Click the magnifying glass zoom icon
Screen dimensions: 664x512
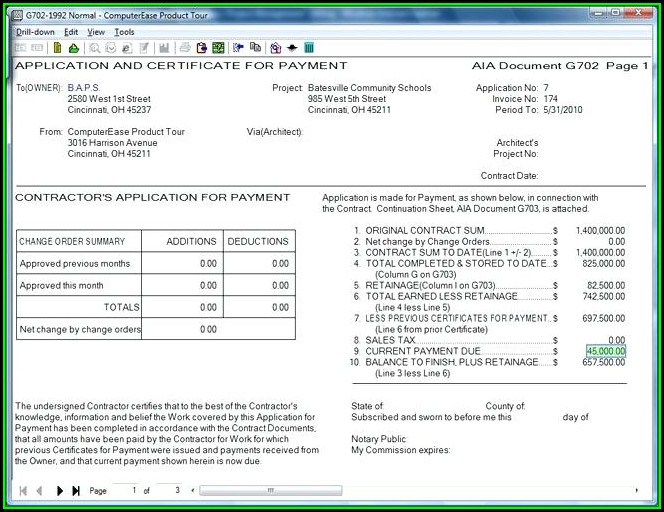94,48
